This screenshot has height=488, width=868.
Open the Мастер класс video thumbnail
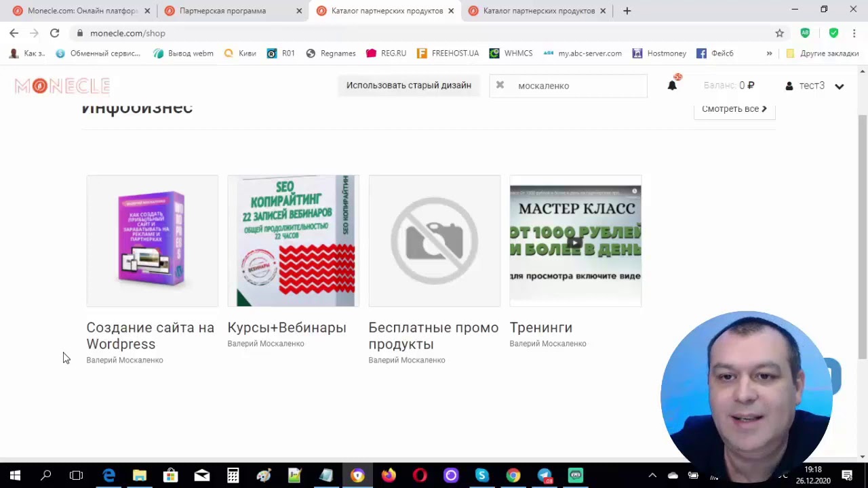(x=576, y=241)
